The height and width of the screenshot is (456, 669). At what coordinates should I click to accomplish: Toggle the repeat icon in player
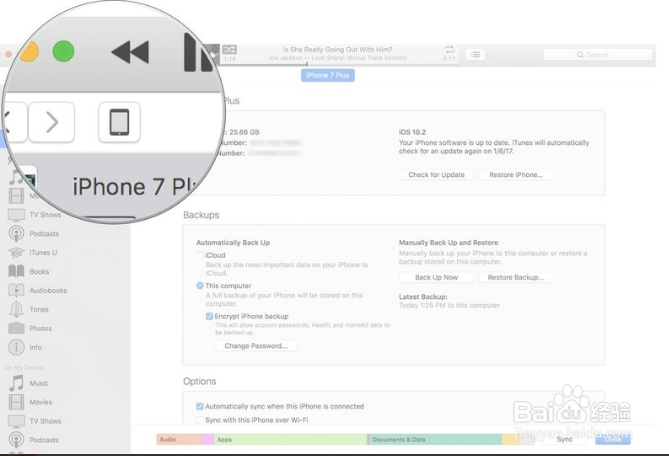[449, 49]
